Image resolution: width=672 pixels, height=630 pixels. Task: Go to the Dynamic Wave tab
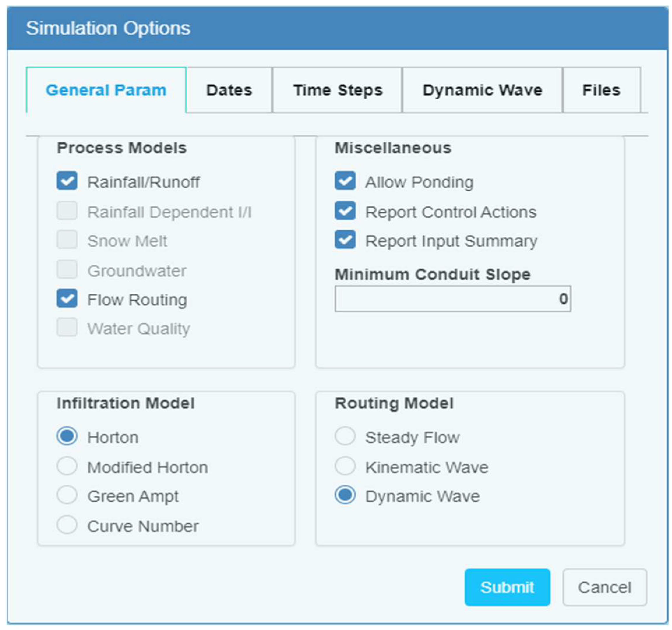[482, 90]
